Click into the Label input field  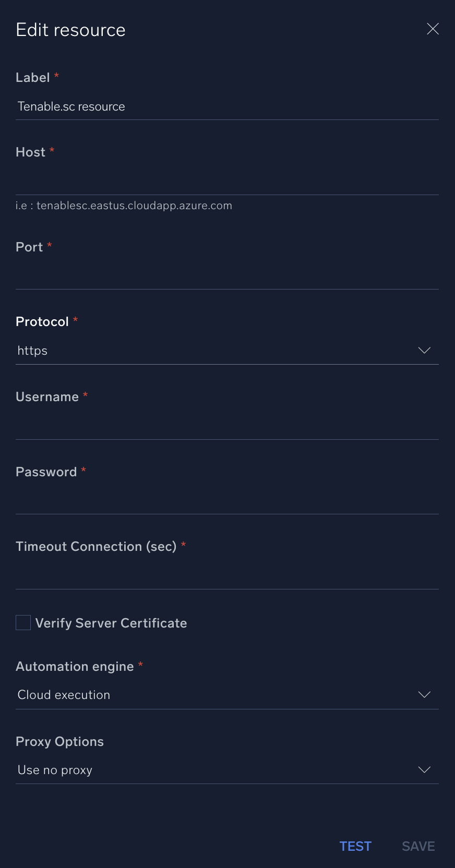point(227,106)
